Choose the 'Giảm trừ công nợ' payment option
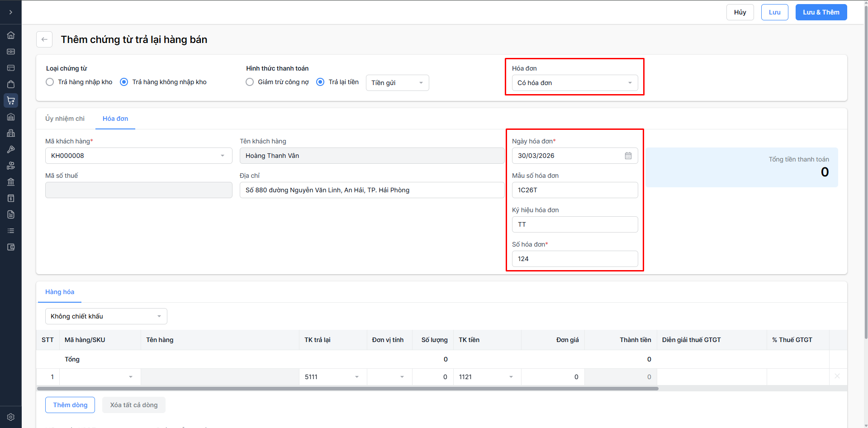The image size is (868, 428). [x=250, y=82]
